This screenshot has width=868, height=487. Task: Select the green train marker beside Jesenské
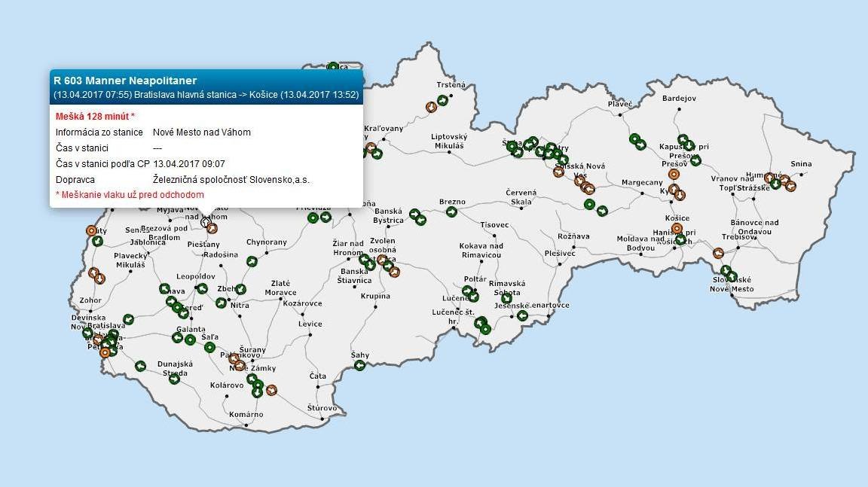522,315
